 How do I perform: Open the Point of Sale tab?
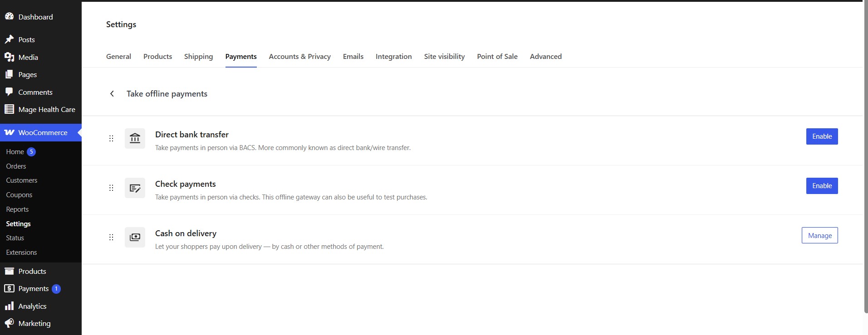[x=497, y=56]
